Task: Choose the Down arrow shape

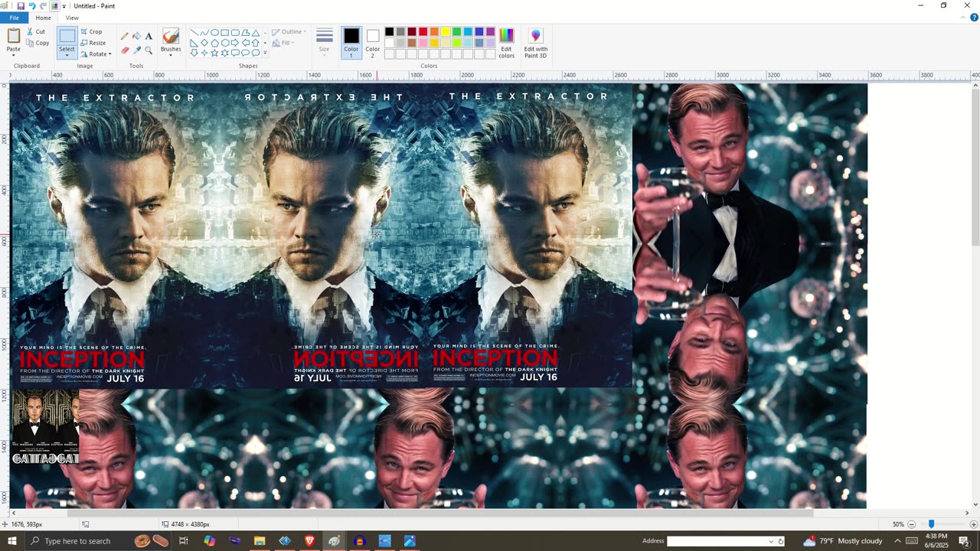Action: pos(194,53)
